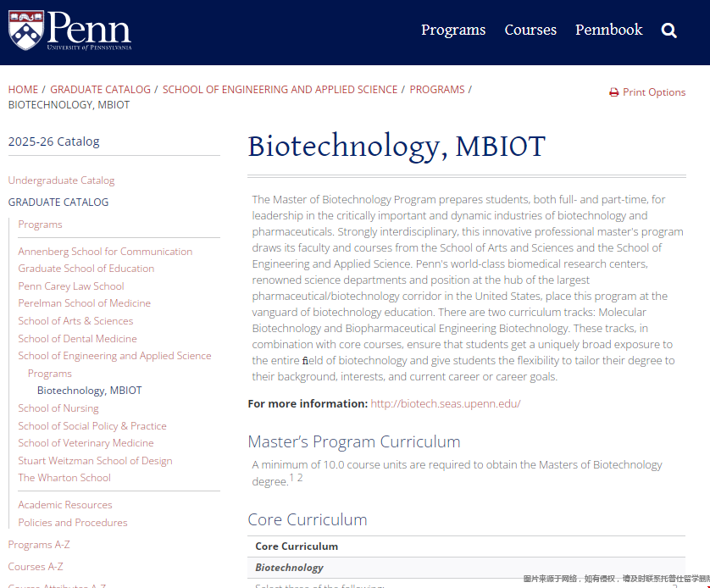Click the Penn shield logo
The height and width of the screenshot is (588, 710).
(25, 30)
